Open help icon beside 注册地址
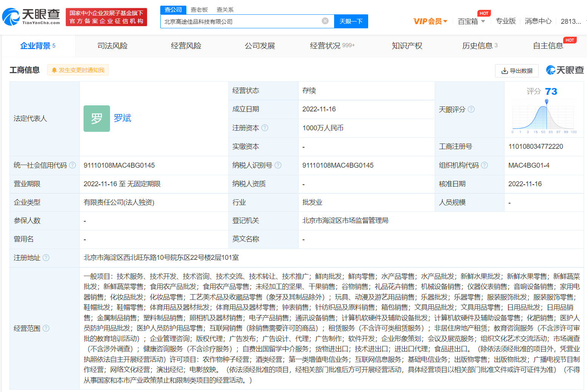The image size is (587, 392). coord(46,258)
